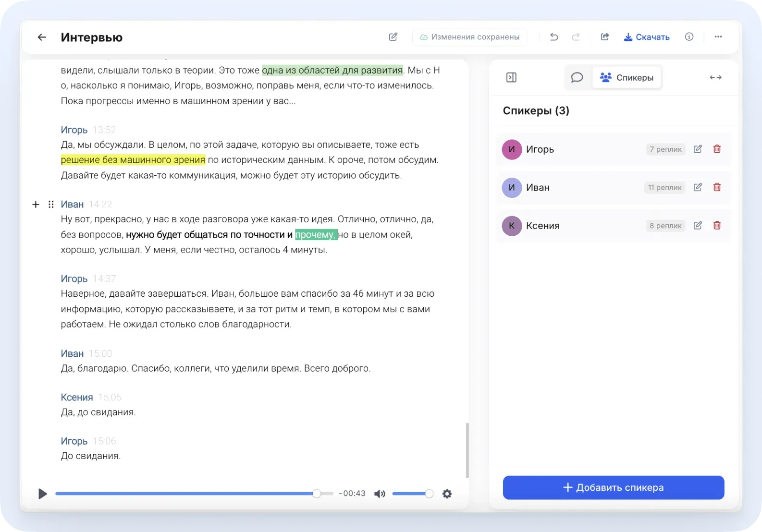The width and height of the screenshot is (762, 532).
Task: Click speaker name Иван at 15:00
Action: [x=72, y=354]
